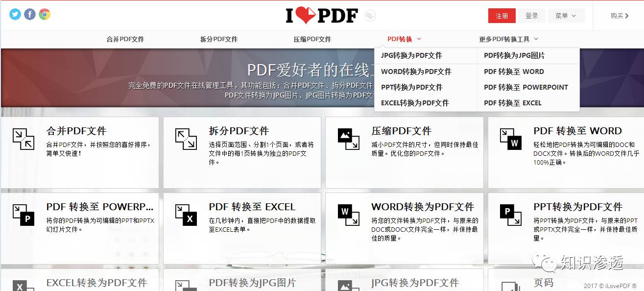Expand the PDF转换 dropdown menu
Image resolution: width=644 pixels, height=291 pixels.
click(x=404, y=39)
